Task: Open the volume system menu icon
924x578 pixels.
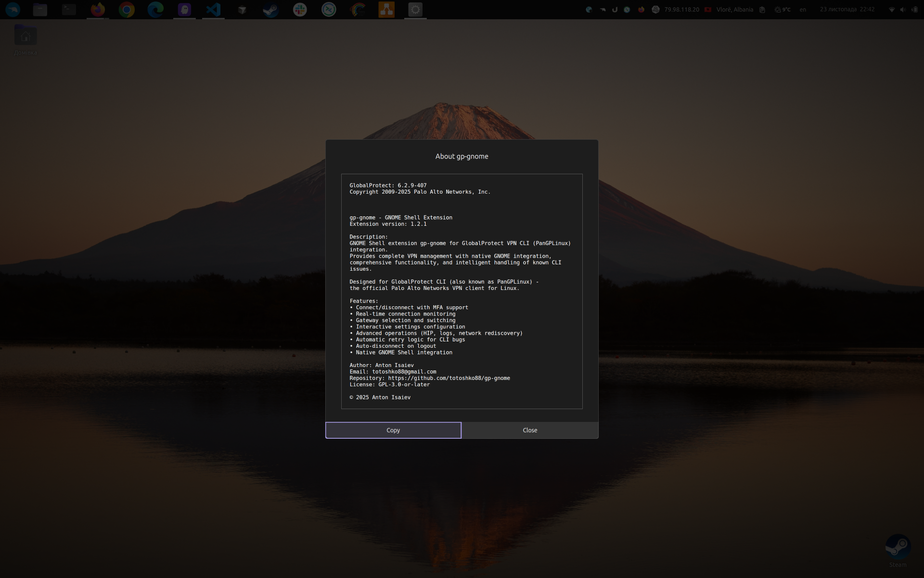Action: (903, 10)
